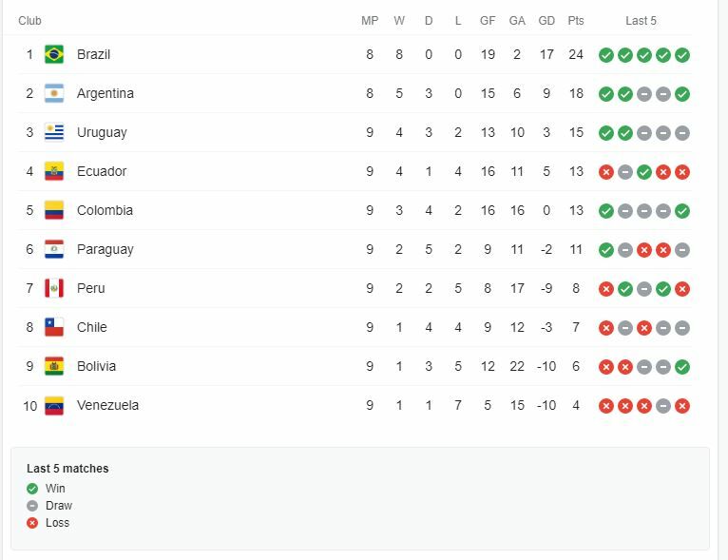Select the Uruguay flag icon
The width and height of the screenshot is (728, 560).
coord(54,132)
